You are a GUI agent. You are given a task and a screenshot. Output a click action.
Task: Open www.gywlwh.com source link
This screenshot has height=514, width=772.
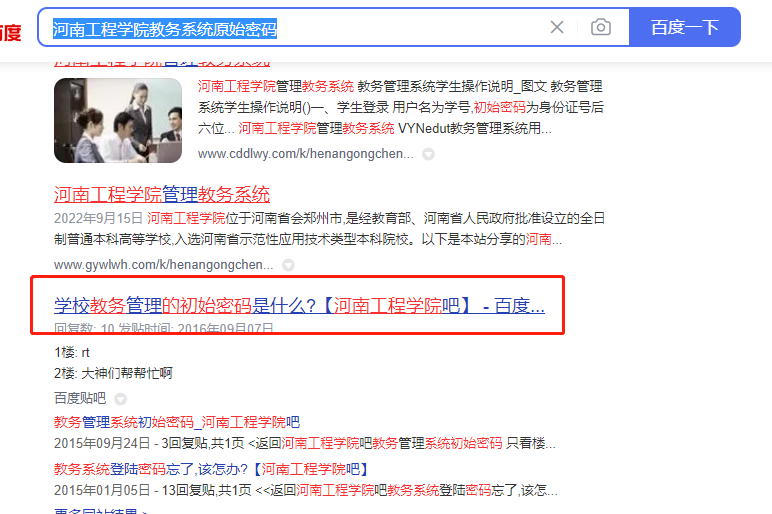pos(163,264)
